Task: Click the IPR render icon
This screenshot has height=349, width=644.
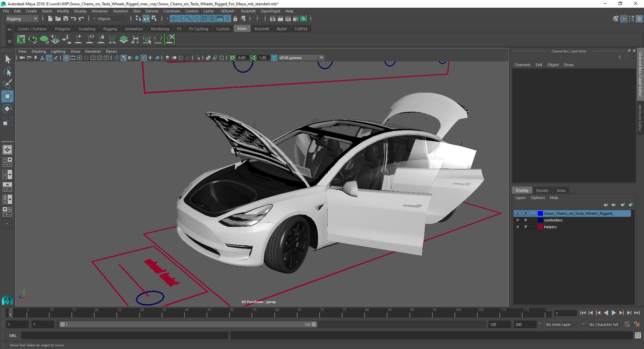Action: (x=288, y=19)
